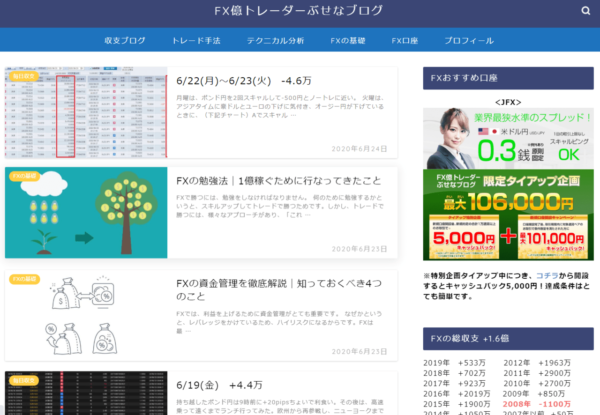This screenshot has width=600, height=415.
Task: Click the search magnifier icon
Action: tap(585, 12)
